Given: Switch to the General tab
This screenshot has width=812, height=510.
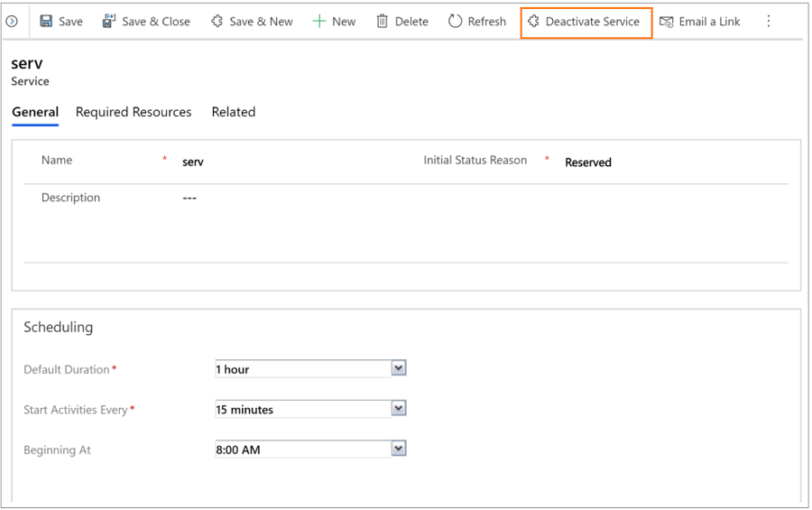Looking at the screenshot, I should point(35,112).
